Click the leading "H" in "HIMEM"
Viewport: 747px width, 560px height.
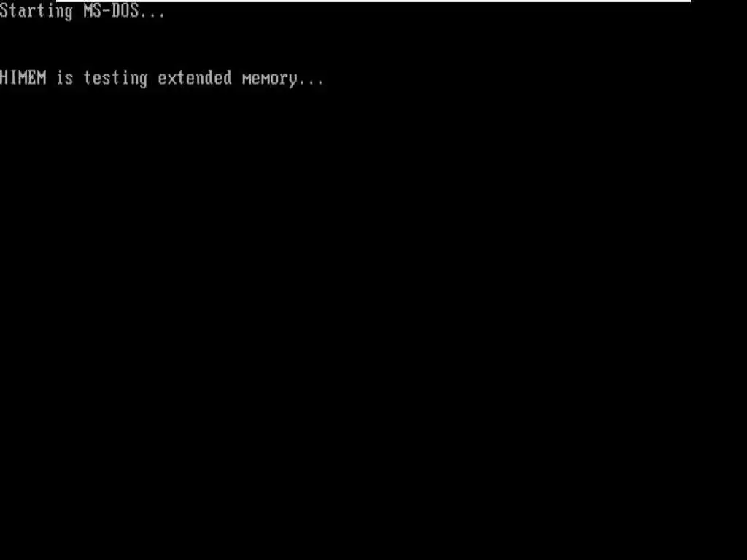(x=4, y=77)
